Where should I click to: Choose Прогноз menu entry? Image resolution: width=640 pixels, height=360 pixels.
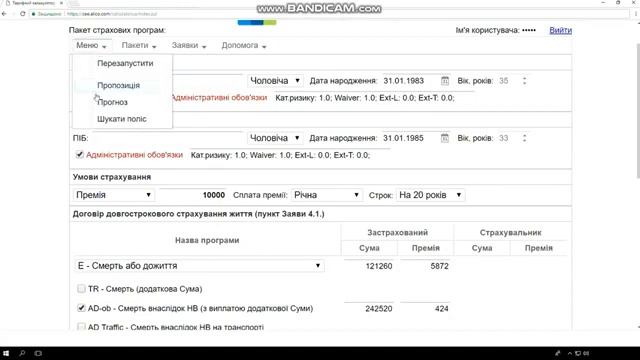point(113,102)
